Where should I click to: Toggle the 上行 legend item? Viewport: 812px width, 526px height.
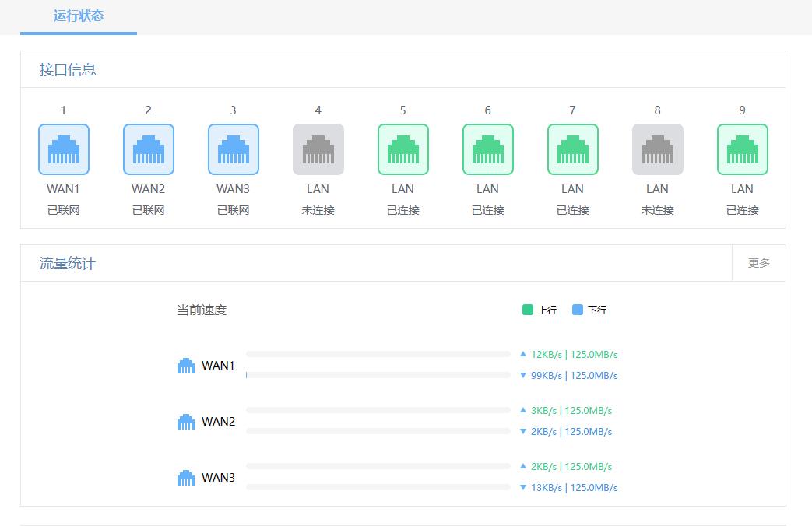(x=540, y=310)
